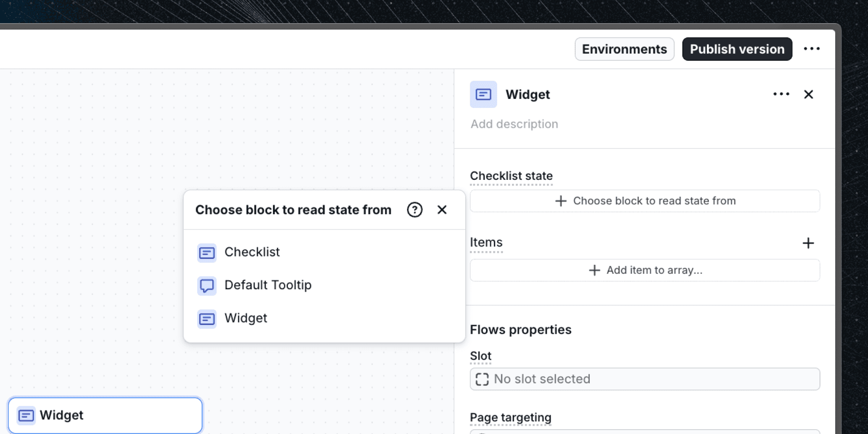The width and height of the screenshot is (868, 434).
Task: Close the Widget properties panel
Action: tap(809, 95)
